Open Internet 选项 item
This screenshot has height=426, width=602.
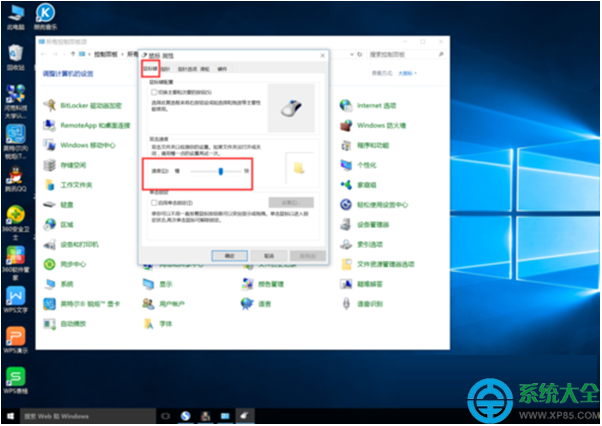368,106
